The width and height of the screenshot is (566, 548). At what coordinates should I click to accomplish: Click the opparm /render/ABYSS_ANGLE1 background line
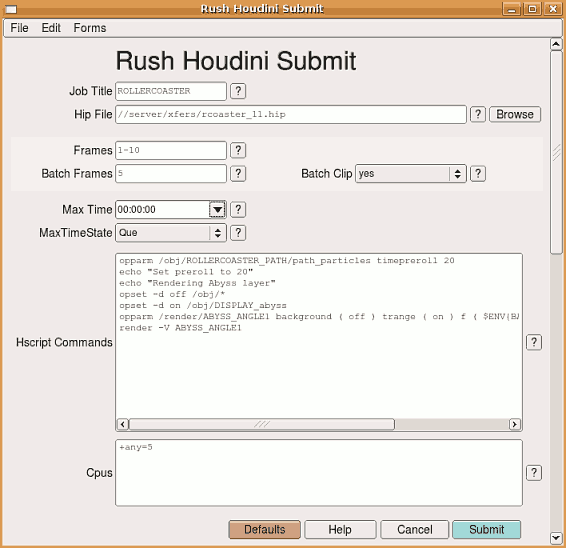pos(319,317)
